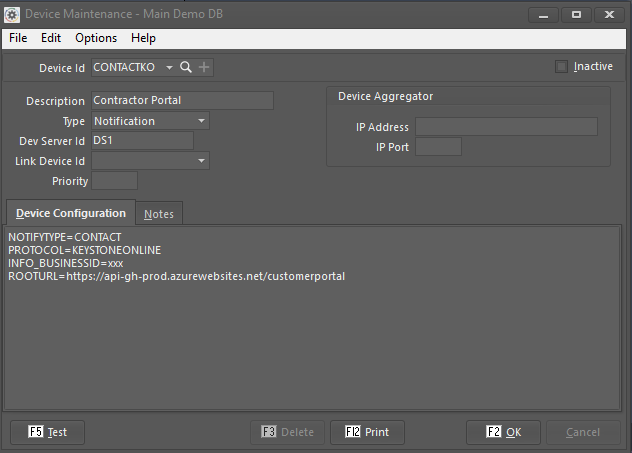This screenshot has width=632, height=453.
Task: Expand the Device Id dropdown arrow
Action: click(x=169, y=67)
